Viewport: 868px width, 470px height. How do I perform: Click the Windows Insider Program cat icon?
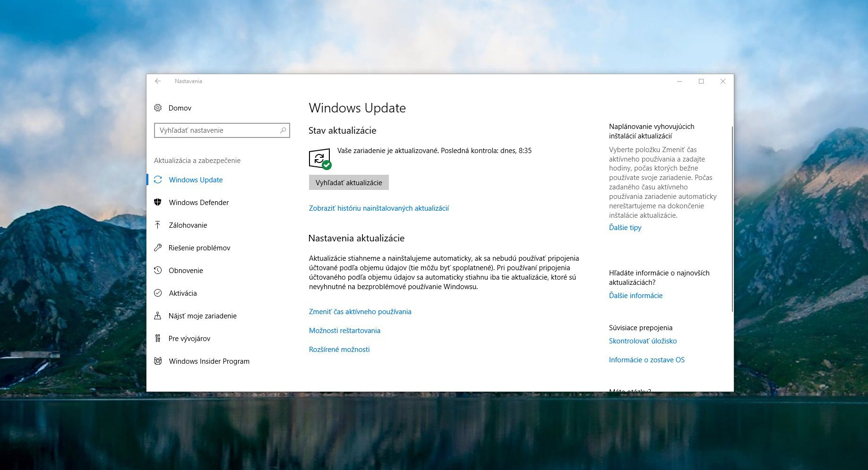click(x=158, y=361)
